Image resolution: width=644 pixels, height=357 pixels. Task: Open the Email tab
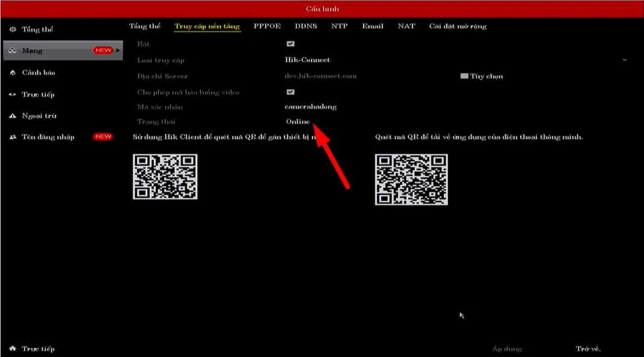click(x=373, y=26)
